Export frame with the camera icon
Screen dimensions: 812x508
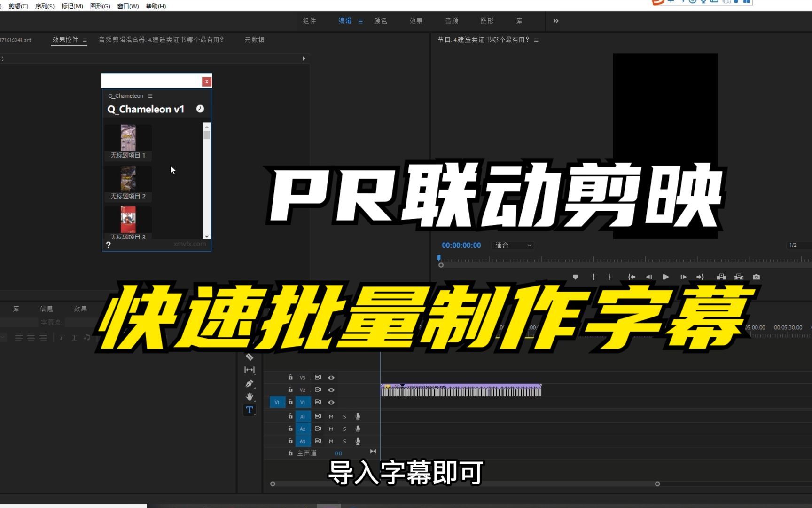tap(756, 277)
